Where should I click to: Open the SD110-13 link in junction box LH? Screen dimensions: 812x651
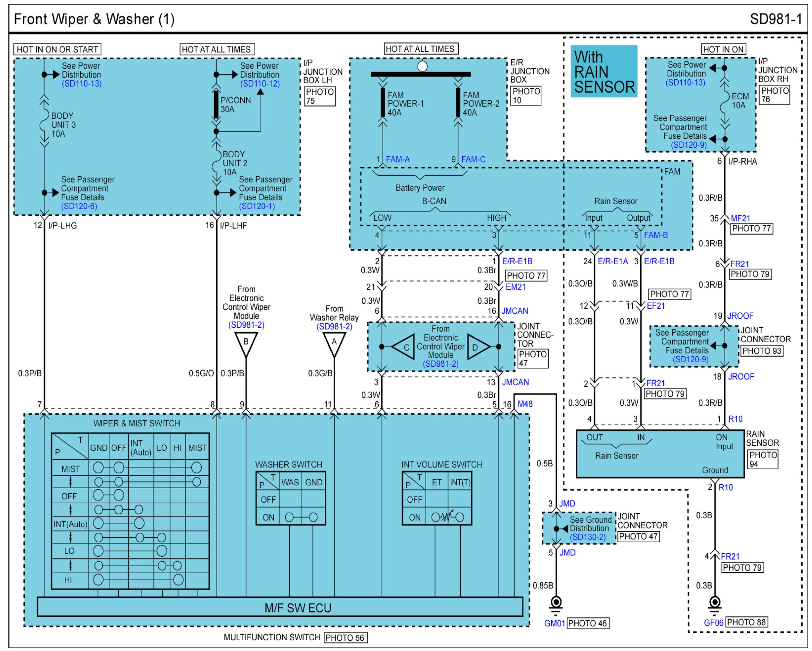(x=82, y=83)
